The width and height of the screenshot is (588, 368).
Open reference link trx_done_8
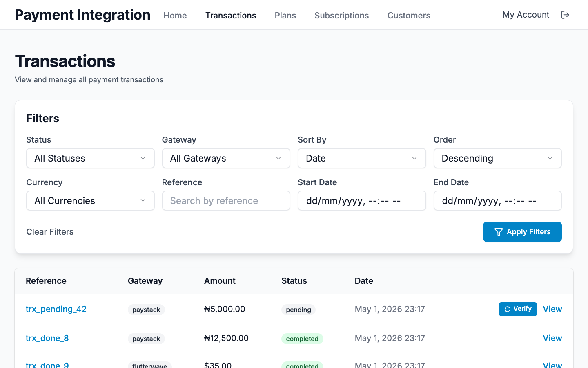tap(47, 338)
